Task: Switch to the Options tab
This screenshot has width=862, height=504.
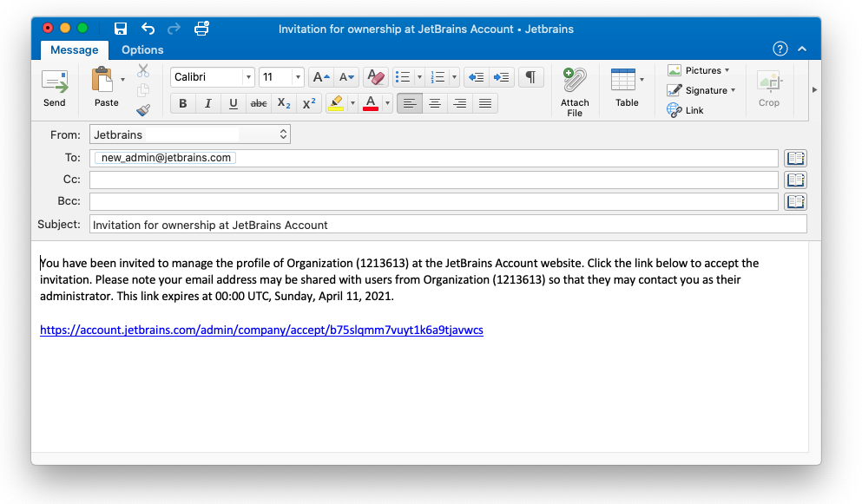Action: 142,50
